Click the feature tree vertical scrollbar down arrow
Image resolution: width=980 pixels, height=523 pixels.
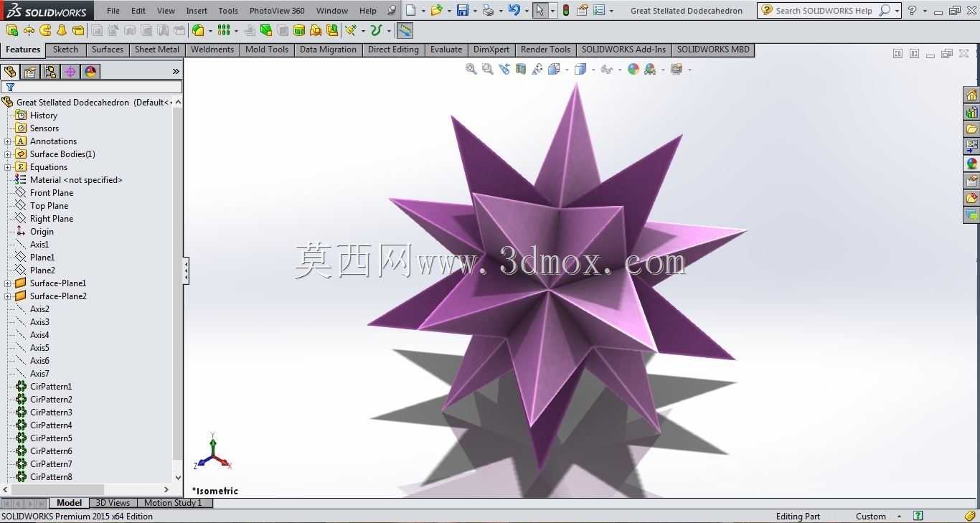tap(178, 477)
